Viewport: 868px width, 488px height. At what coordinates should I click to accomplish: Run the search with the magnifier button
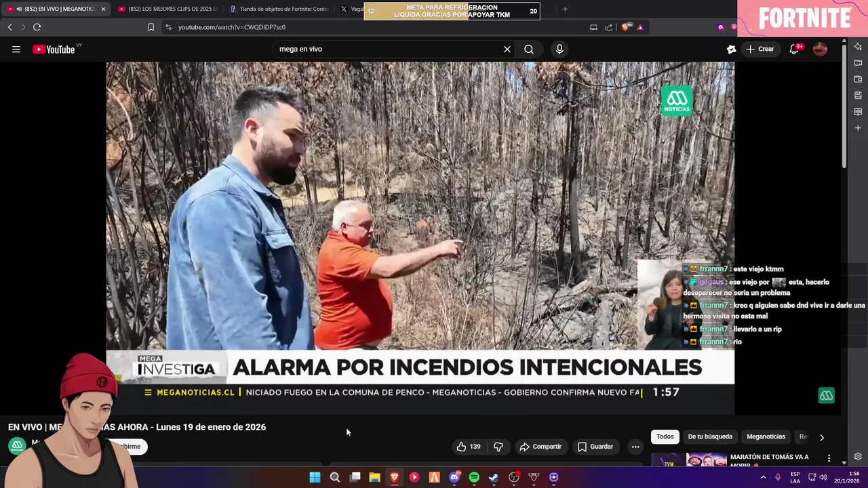click(529, 49)
